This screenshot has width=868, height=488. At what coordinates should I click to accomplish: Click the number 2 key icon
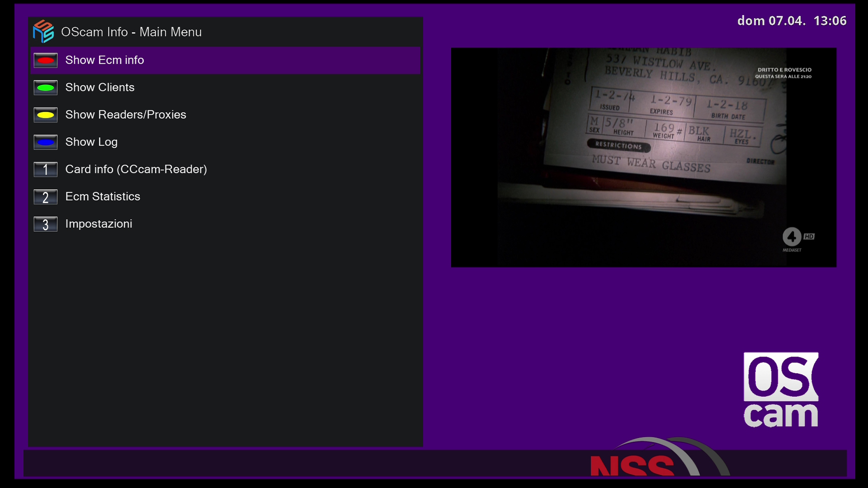point(45,197)
